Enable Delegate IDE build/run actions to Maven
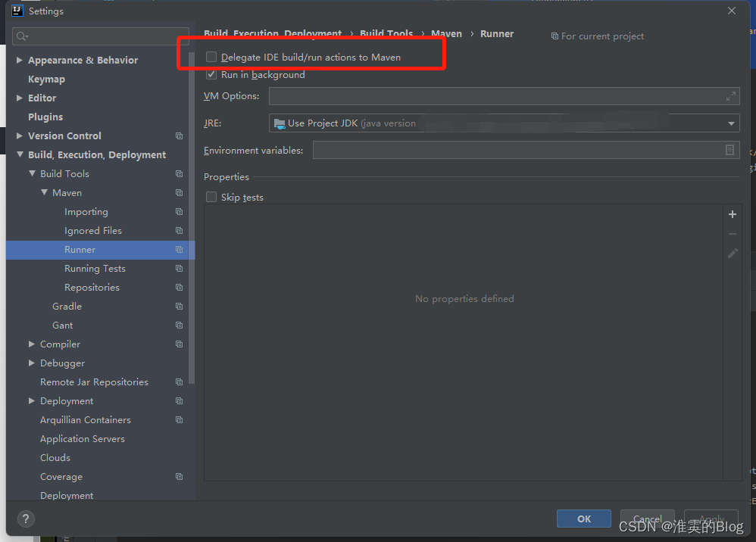Image resolution: width=756 pixels, height=542 pixels. [211, 57]
